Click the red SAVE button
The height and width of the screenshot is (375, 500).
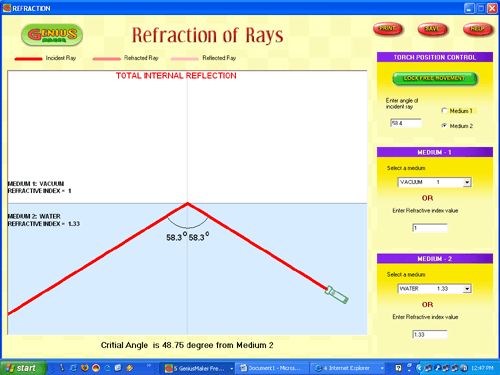pos(432,29)
